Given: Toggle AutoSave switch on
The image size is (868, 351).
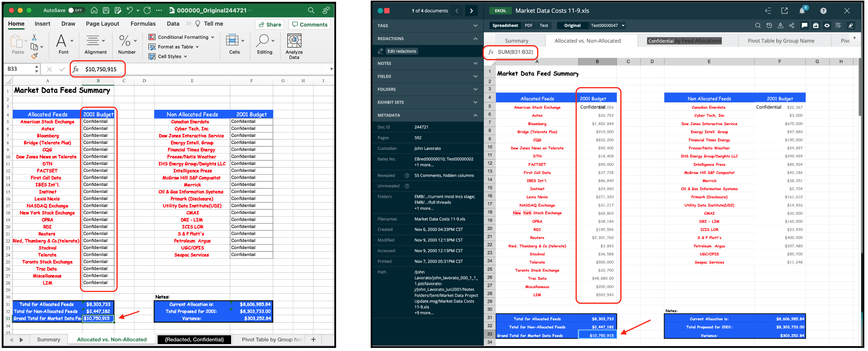Looking at the screenshot, I should 76,11.
